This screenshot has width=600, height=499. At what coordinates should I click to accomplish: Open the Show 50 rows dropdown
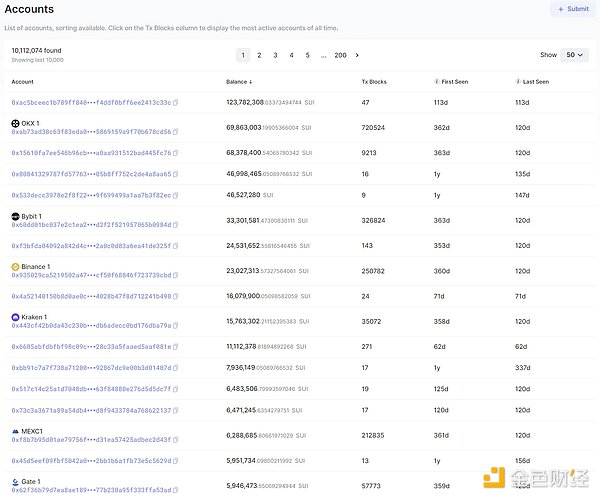(574, 55)
